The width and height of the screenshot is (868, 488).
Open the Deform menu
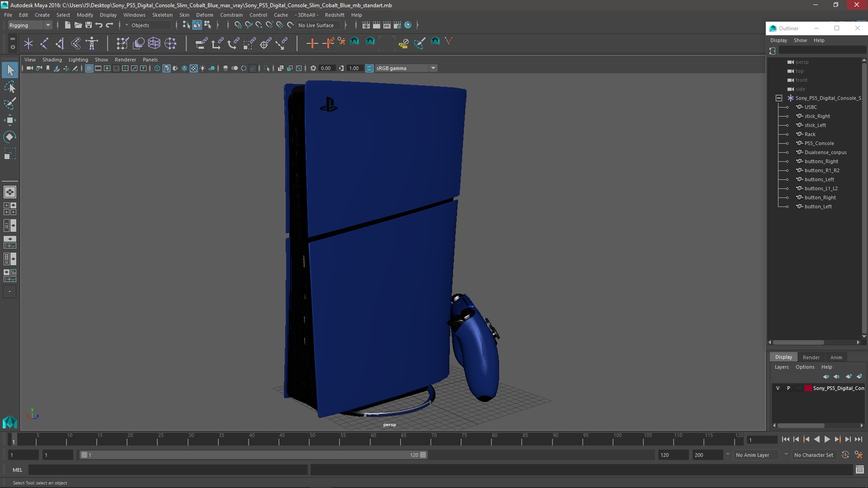coord(204,15)
